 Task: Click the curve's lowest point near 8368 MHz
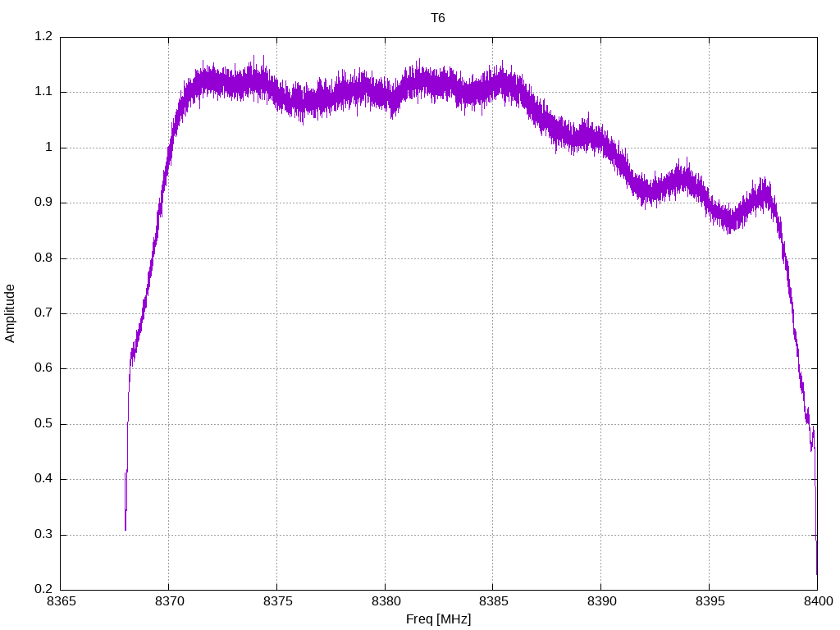tap(126, 529)
